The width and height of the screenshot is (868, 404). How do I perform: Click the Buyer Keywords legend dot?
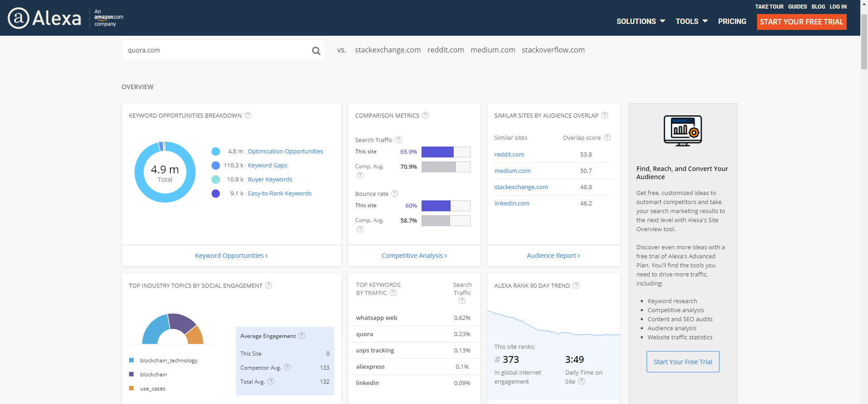pyautogui.click(x=216, y=180)
